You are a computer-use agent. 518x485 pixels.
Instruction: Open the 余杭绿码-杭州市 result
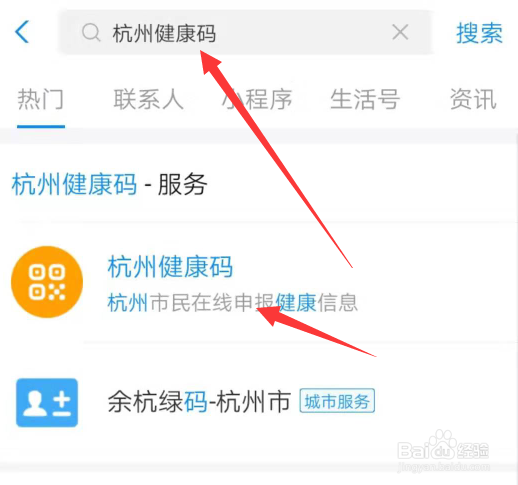(x=199, y=402)
